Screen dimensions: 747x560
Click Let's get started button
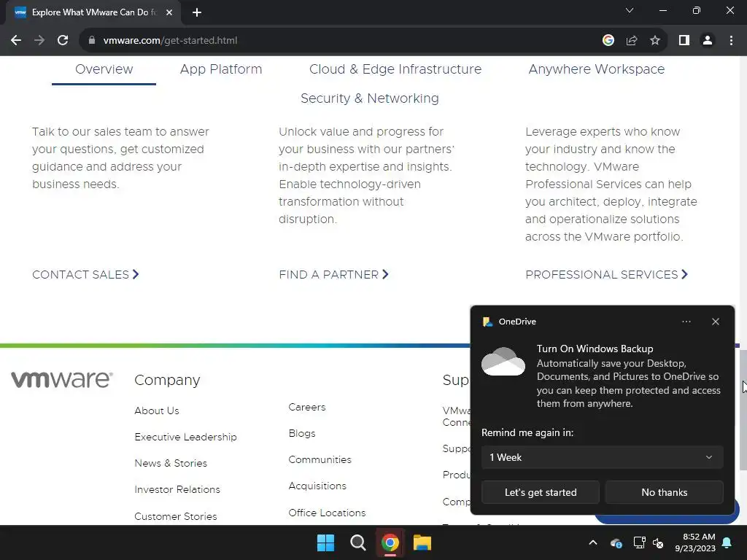(x=541, y=492)
